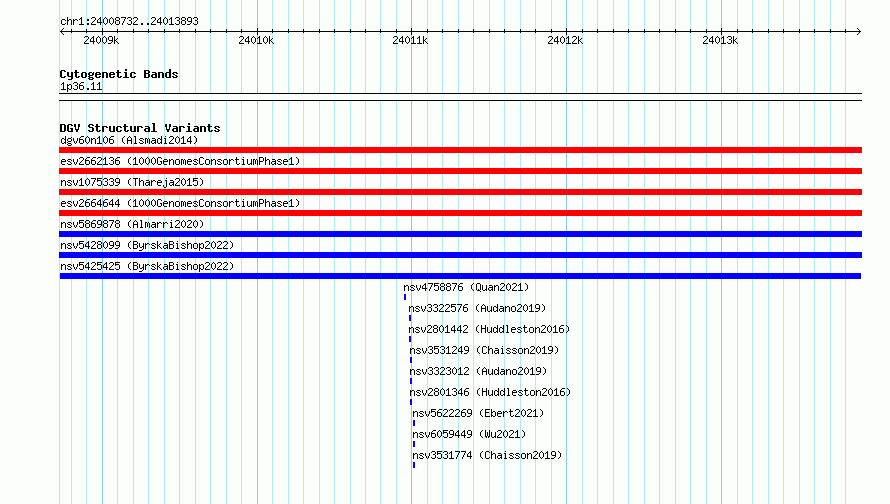890x504 pixels.
Task: Click the 24010k ruler label
Action: tap(256, 40)
